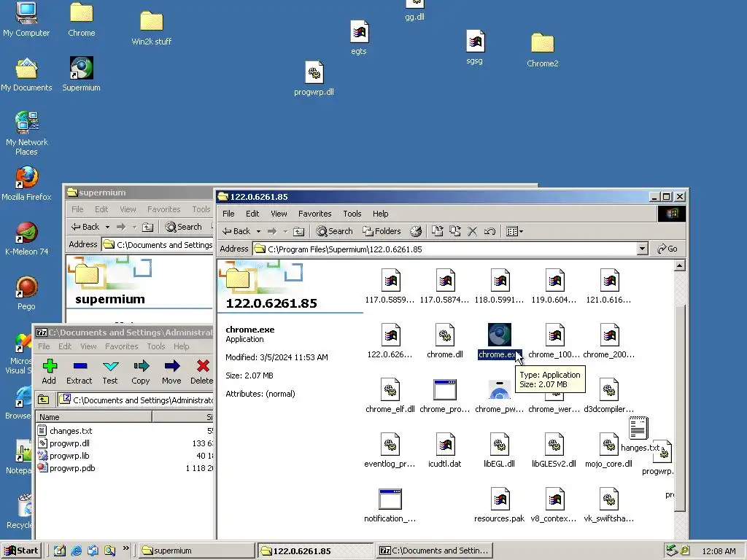Click the Extract button in 7-Zip

79,371
